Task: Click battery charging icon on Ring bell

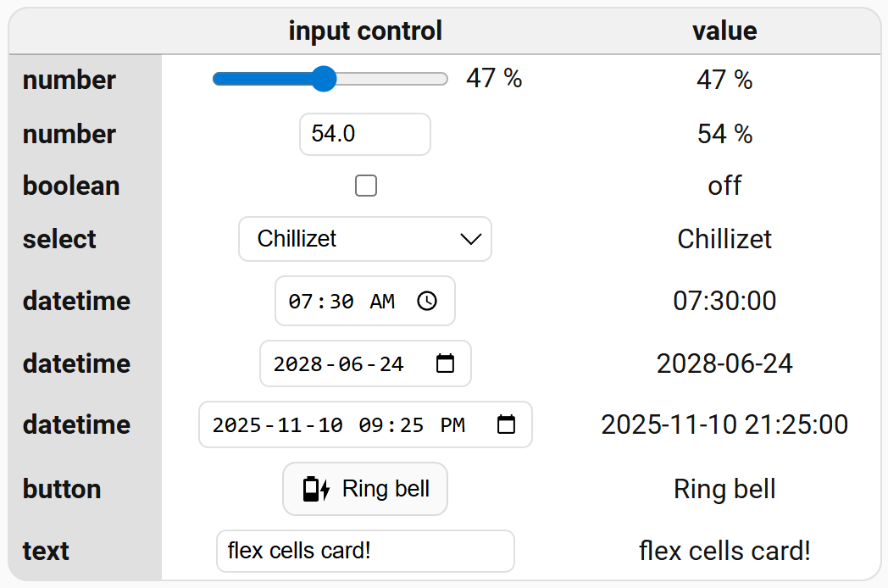Action: coord(316,489)
